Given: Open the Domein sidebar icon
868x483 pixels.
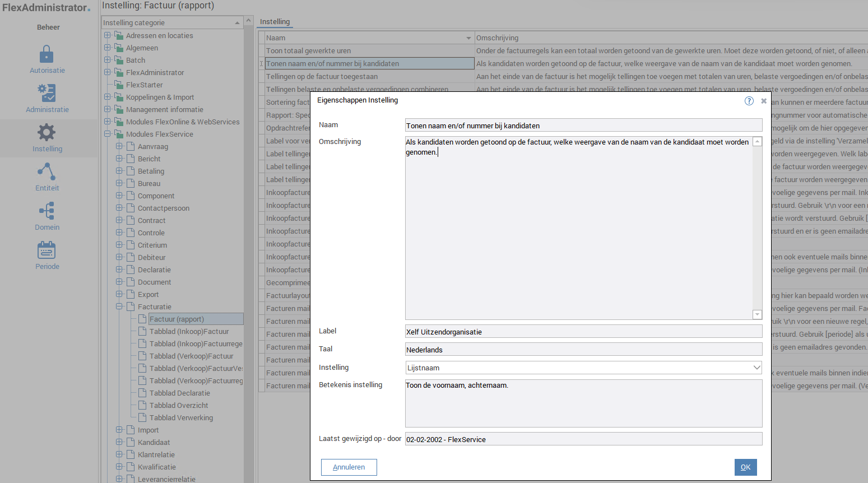Looking at the screenshot, I should point(47,211).
